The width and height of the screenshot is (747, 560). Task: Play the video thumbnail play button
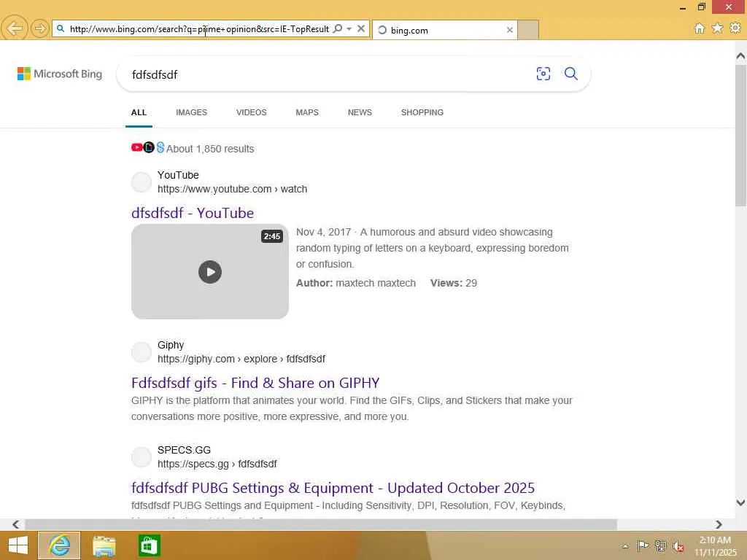(210, 272)
